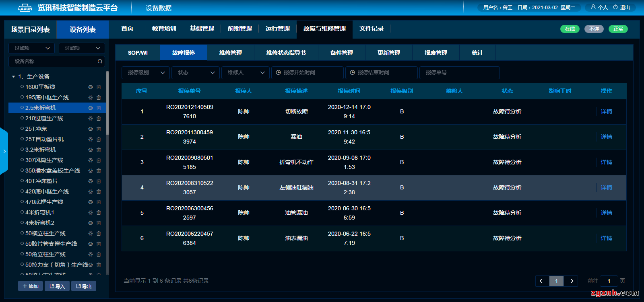Select radio for 3.2米折弯机 device
644x302 pixels.
(x=22, y=150)
